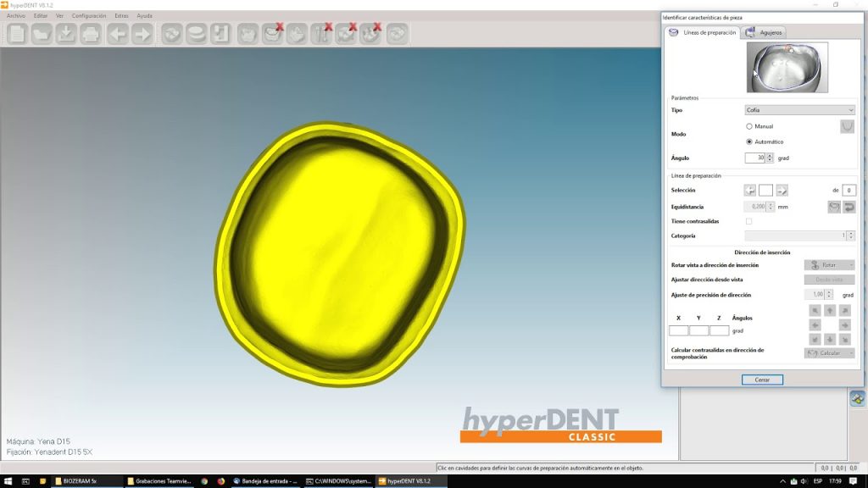
Task: Select the Manual mode radio button
Action: pos(749,126)
